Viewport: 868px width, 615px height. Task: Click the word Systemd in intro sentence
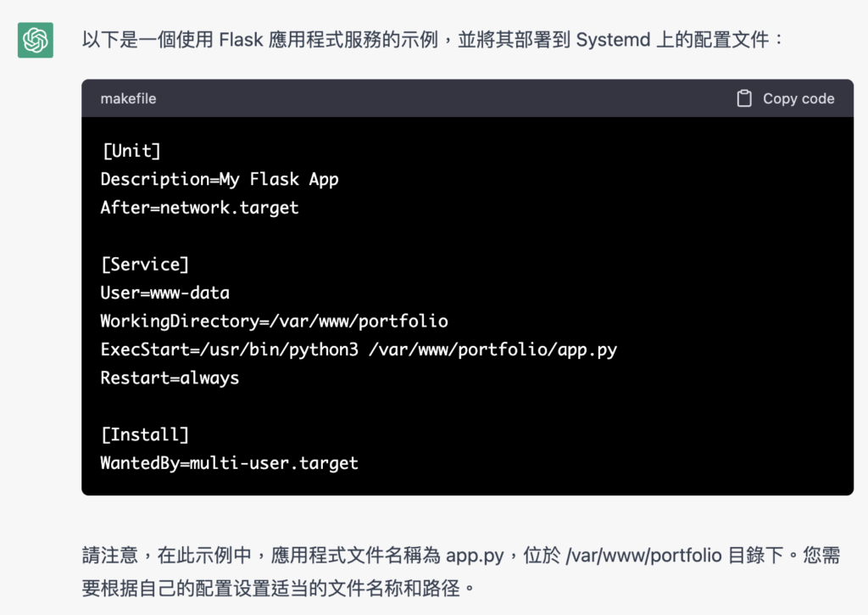click(x=614, y=40)
